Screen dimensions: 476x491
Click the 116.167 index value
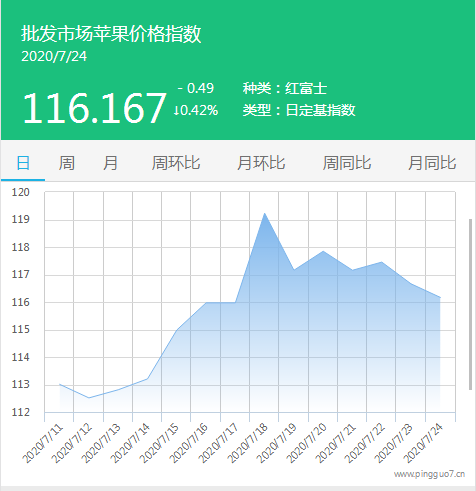click(94, 108)
